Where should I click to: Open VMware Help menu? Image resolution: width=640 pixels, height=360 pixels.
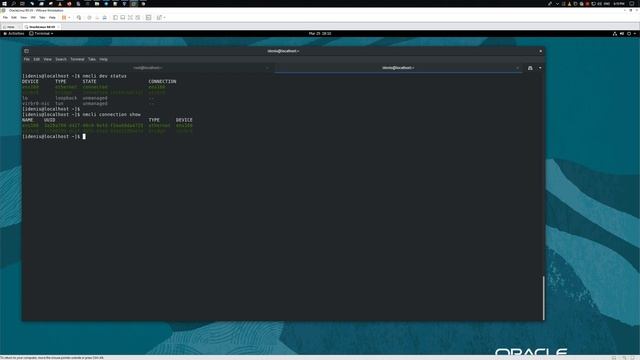[x=52, y=18]
